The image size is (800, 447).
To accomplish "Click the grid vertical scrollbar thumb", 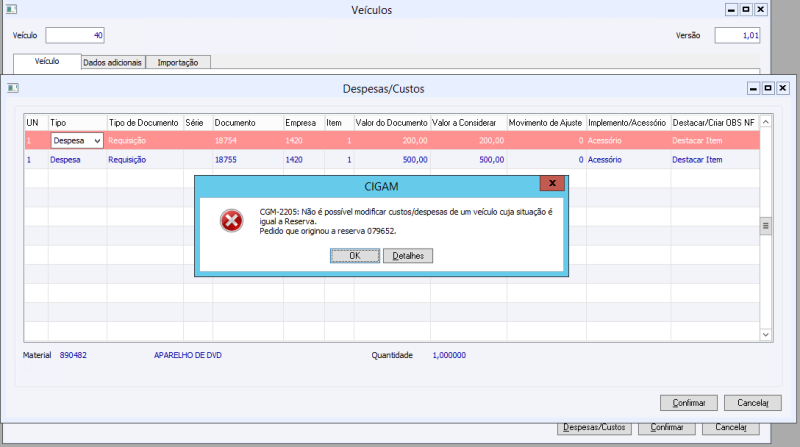I will [765, 226].
